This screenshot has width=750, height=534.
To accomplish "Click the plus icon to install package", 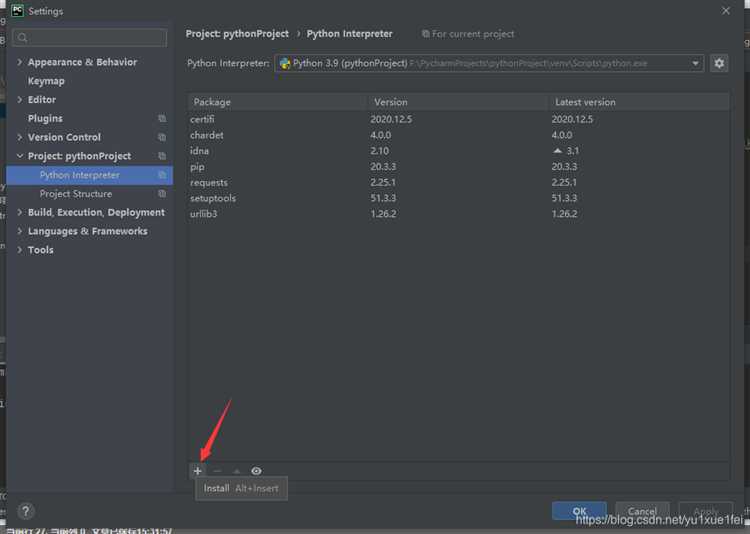I will coord(198,471).
